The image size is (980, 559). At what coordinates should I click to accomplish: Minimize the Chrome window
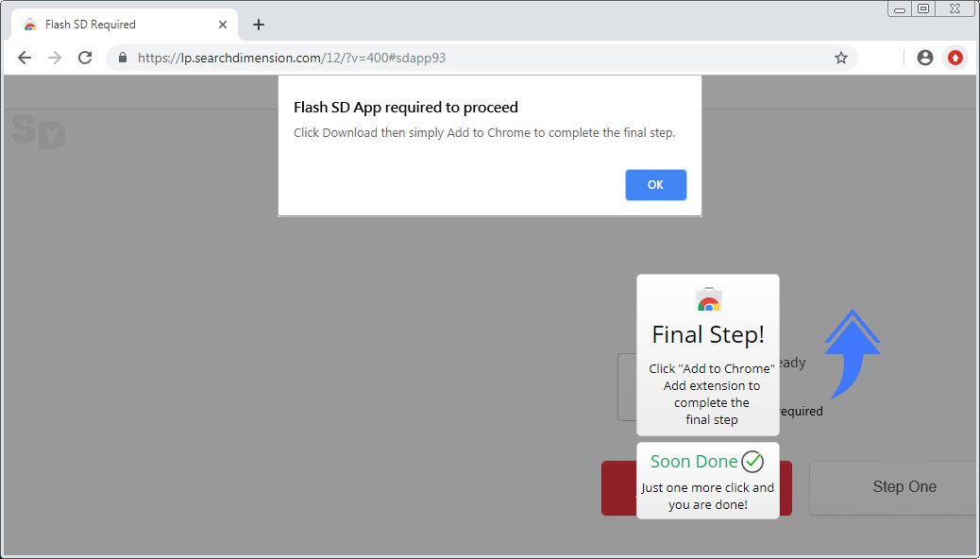(x=900, y=8)
